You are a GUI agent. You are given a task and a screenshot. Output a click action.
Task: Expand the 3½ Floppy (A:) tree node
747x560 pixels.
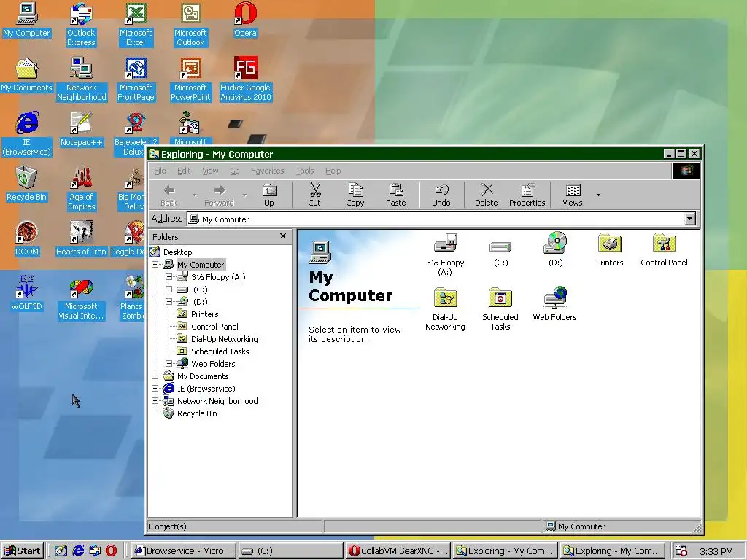pos(169,276)
